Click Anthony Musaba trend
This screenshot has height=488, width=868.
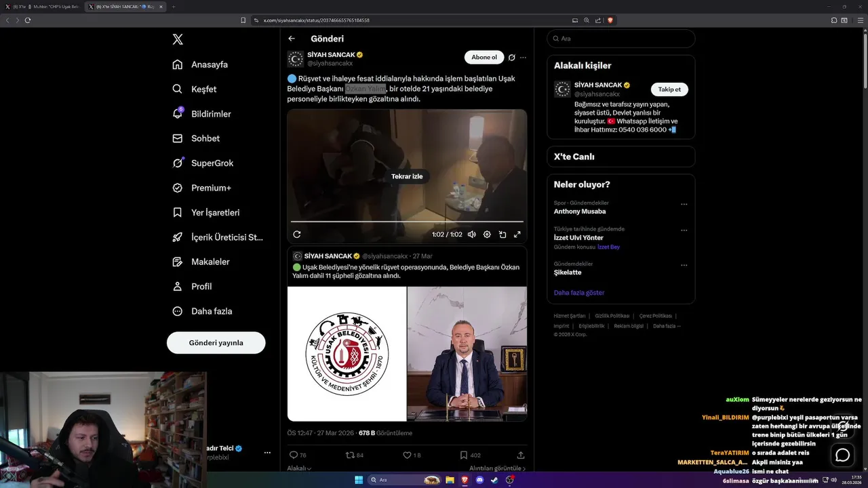[580, 211]
